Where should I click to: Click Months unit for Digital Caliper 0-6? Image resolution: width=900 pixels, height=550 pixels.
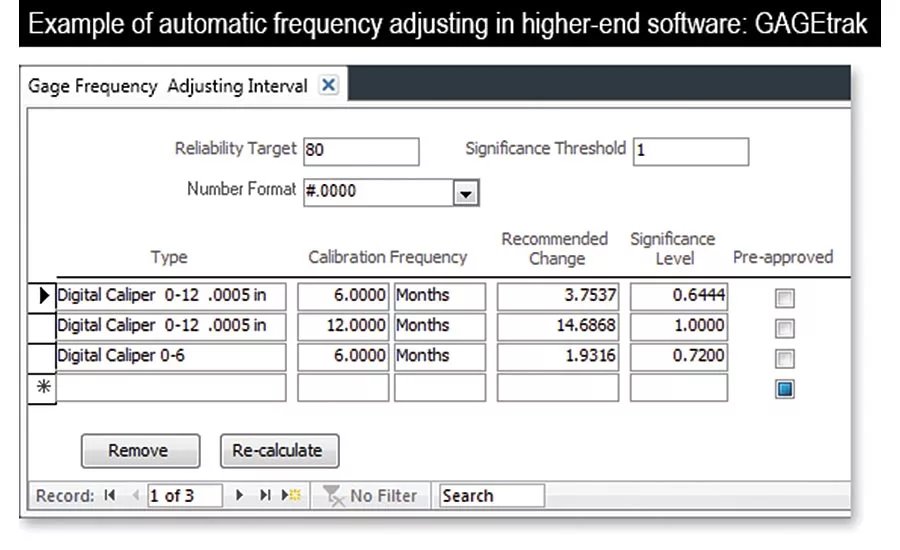pos(440,357)
